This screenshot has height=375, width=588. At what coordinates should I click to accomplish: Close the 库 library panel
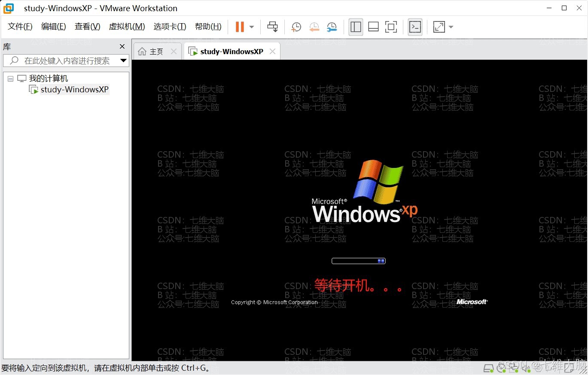pyautogui.click(x=122, y=46)
